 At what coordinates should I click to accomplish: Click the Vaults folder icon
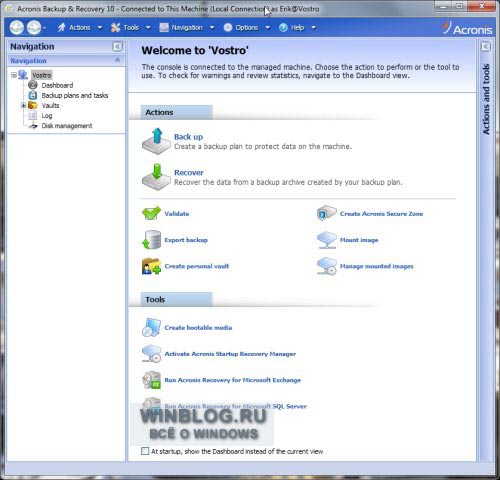coord(33,105)
